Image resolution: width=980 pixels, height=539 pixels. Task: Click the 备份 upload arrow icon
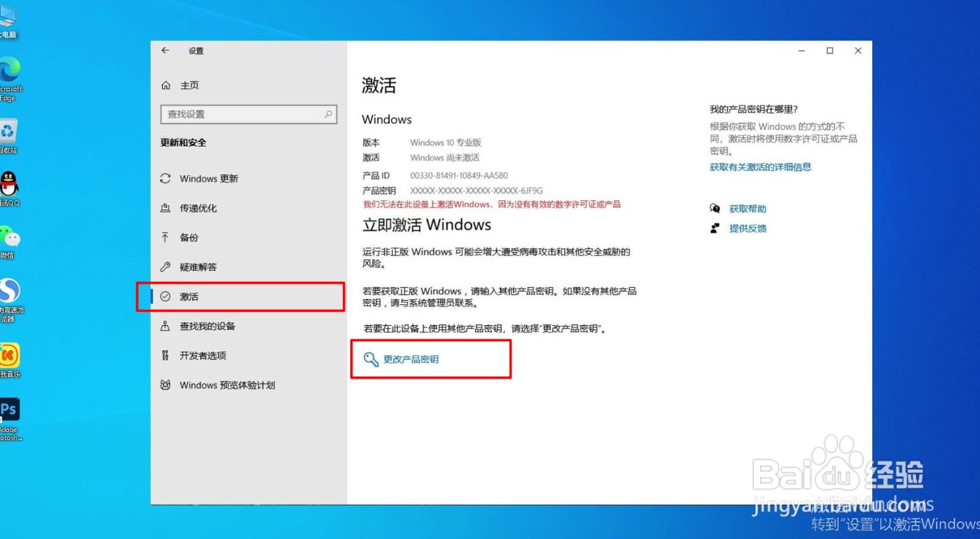[x=165, y=237]
